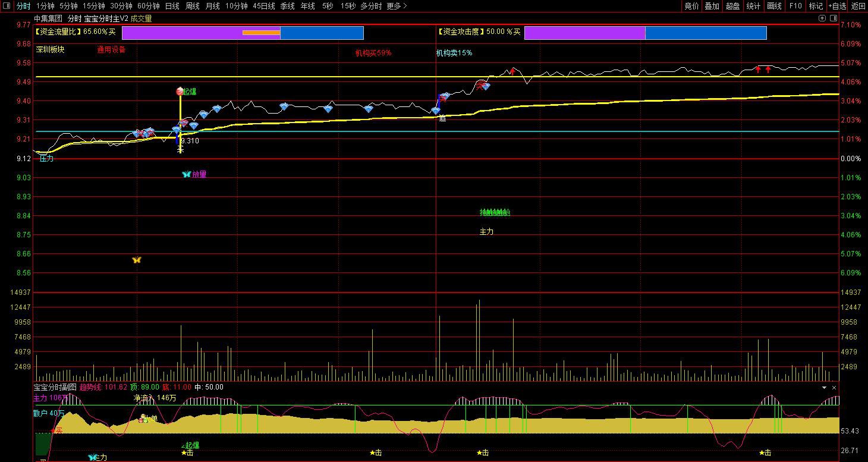
Task: Expand 更多 period options
Action: point(397,6)
